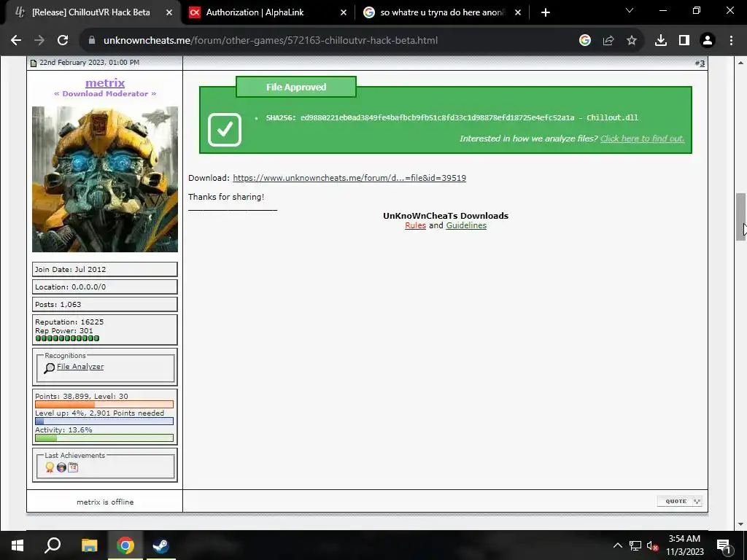
Task: Click 'Thanks for sharing!' text
Action: click(226, 197)
